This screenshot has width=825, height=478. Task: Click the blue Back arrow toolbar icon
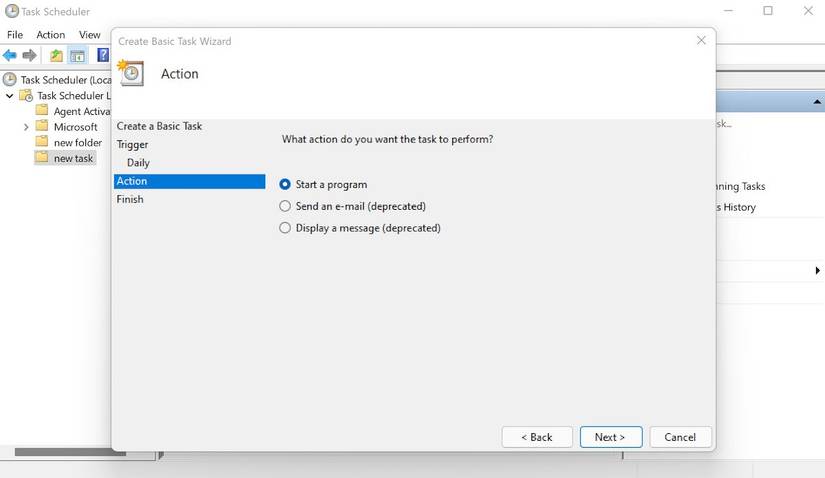tap(10, 55)
